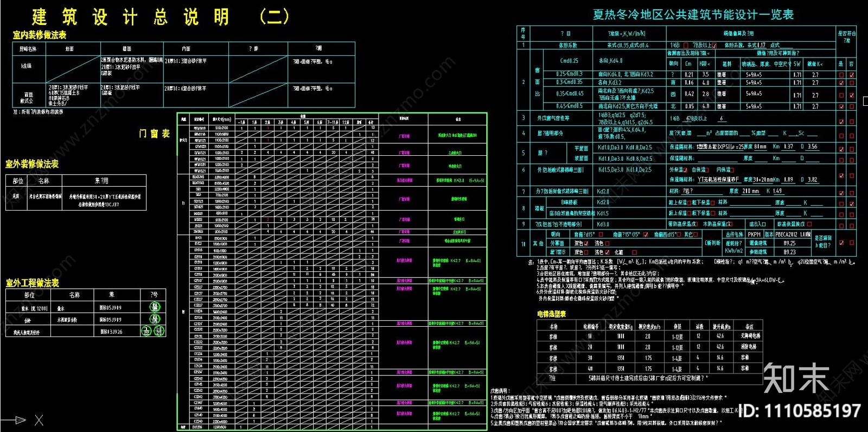Click the 电梯编号 column header
The height and width of the screenshot is (432, 868).
[x=591, y=327]
